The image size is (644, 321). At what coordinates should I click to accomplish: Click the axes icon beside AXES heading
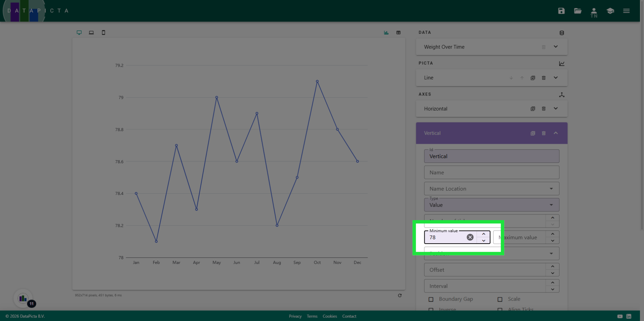click(x=562, y=95)
